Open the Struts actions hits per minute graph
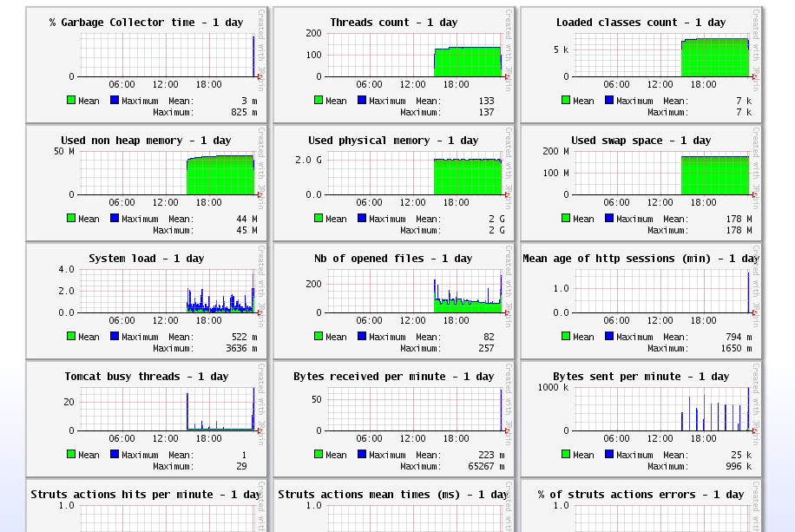The height and width of the screenshot is (532, 795). pos(147,506)
